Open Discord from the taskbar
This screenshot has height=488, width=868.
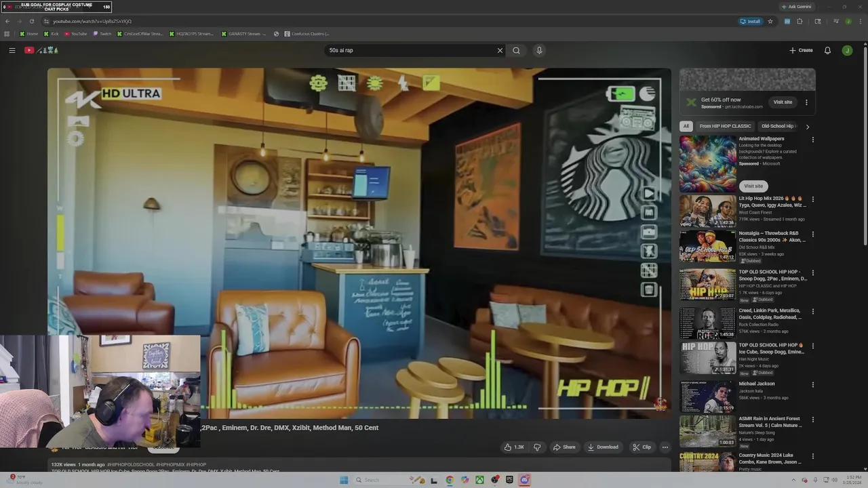tap(524, 480)
